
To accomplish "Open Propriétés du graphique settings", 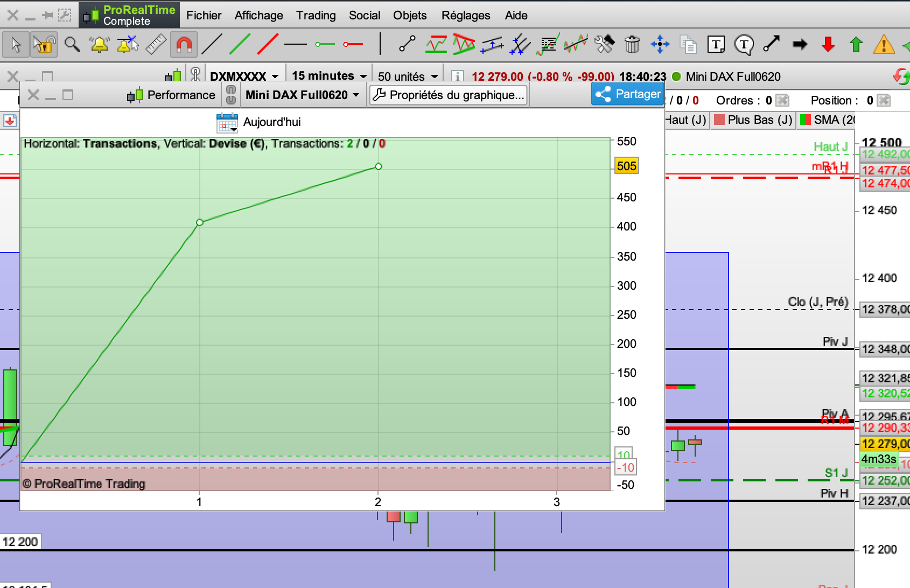I will (449, 95).
